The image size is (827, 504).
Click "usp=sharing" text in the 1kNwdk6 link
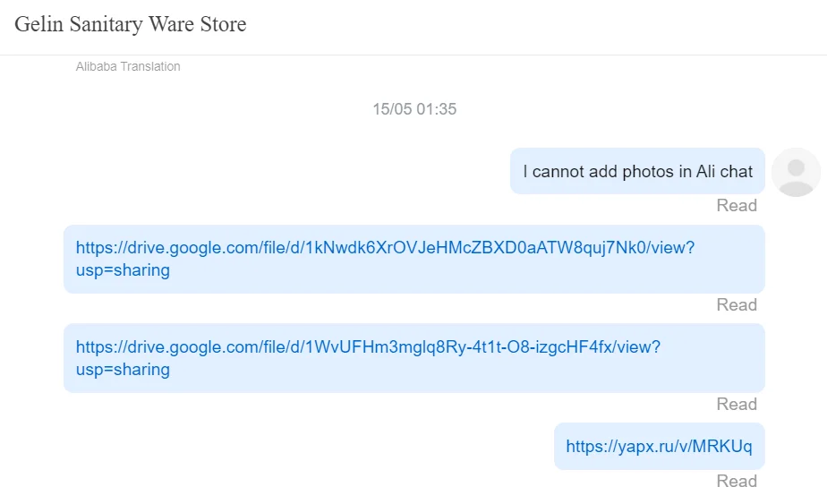pyautogui.click(x=123, y=269)
